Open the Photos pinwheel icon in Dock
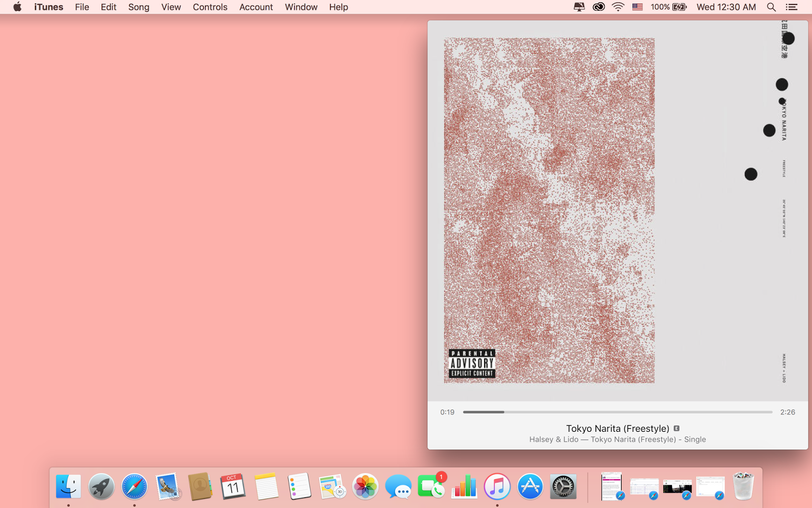Viewport: 812px width, 508px height. (x=365, y=487)
